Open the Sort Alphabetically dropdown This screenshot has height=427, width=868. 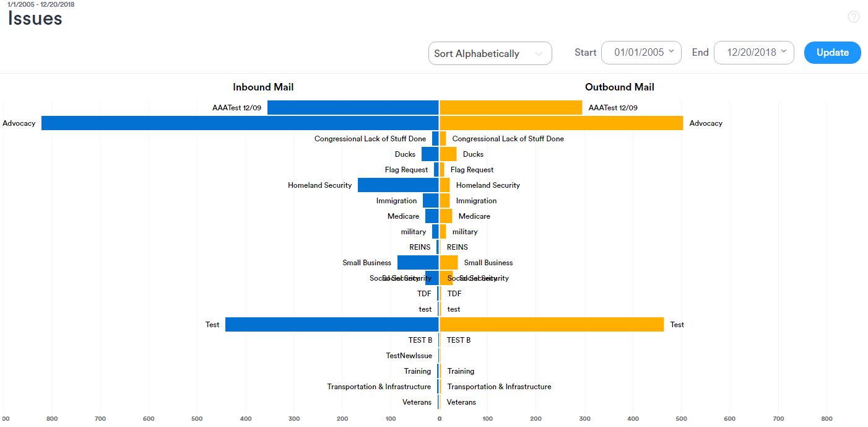pyautogui.click(x=490, y=53)
